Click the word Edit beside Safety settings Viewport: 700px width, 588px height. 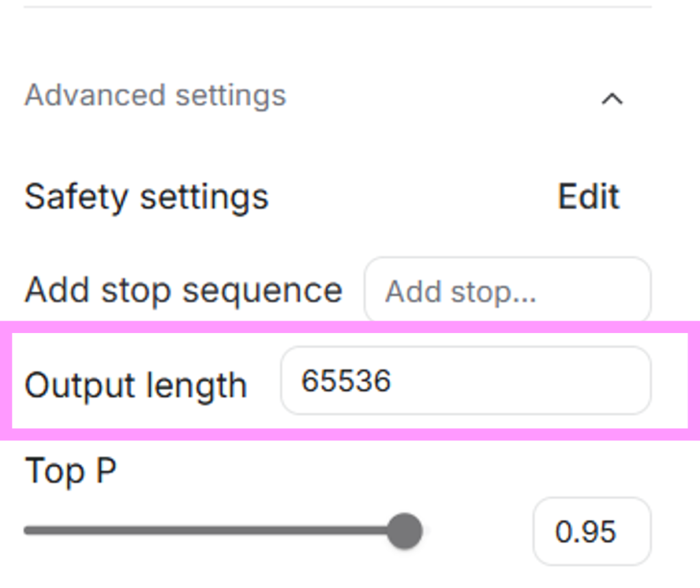click(x=589, y=197)
